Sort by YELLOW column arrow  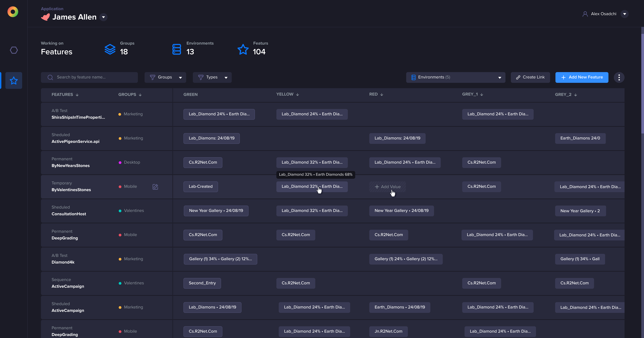point(298,94)
